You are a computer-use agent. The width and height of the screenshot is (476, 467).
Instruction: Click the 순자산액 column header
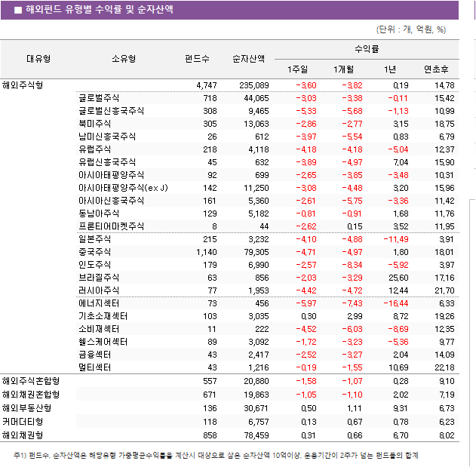point(249,59)
